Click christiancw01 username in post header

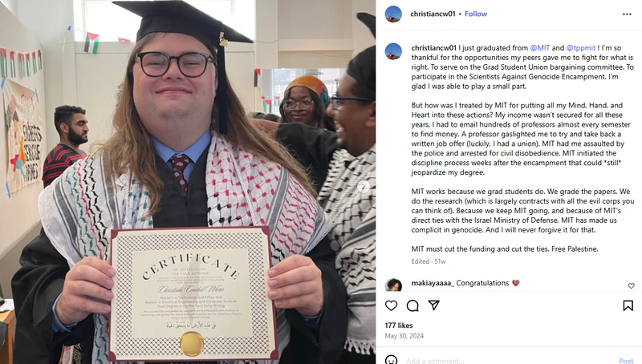pos(433,14)
